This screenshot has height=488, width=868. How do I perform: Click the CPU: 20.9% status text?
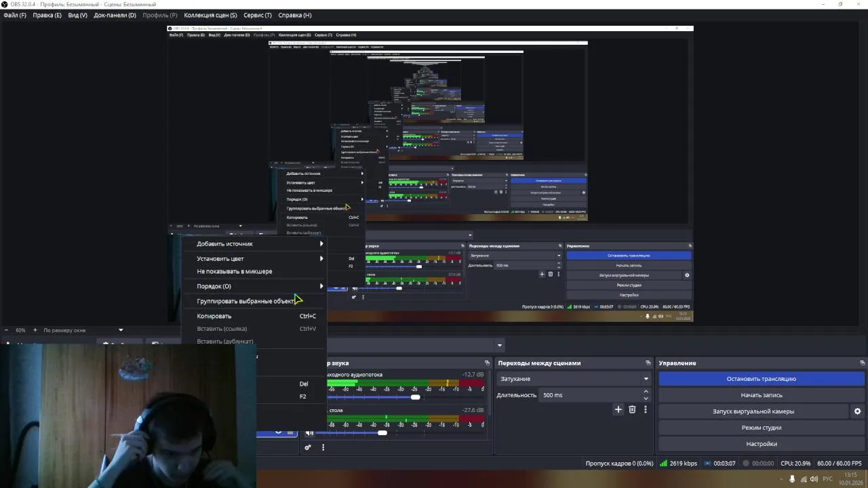coord(795,464)
